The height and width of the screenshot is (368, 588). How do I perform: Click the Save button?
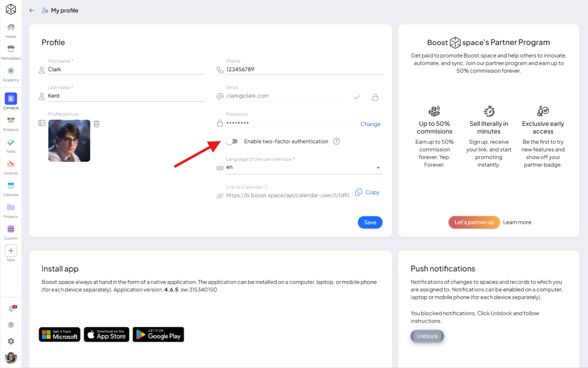point(370,222)
